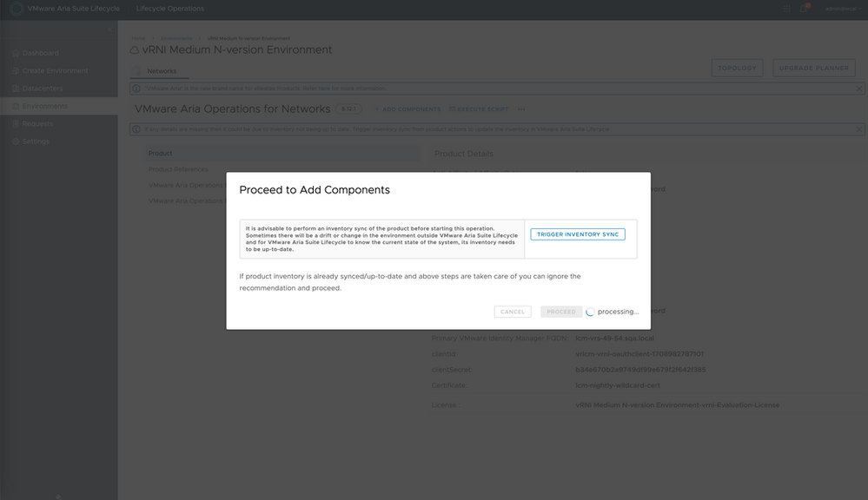
Task: Click the Dashboard home icon in the sidebar
Action: click(16, 53)
